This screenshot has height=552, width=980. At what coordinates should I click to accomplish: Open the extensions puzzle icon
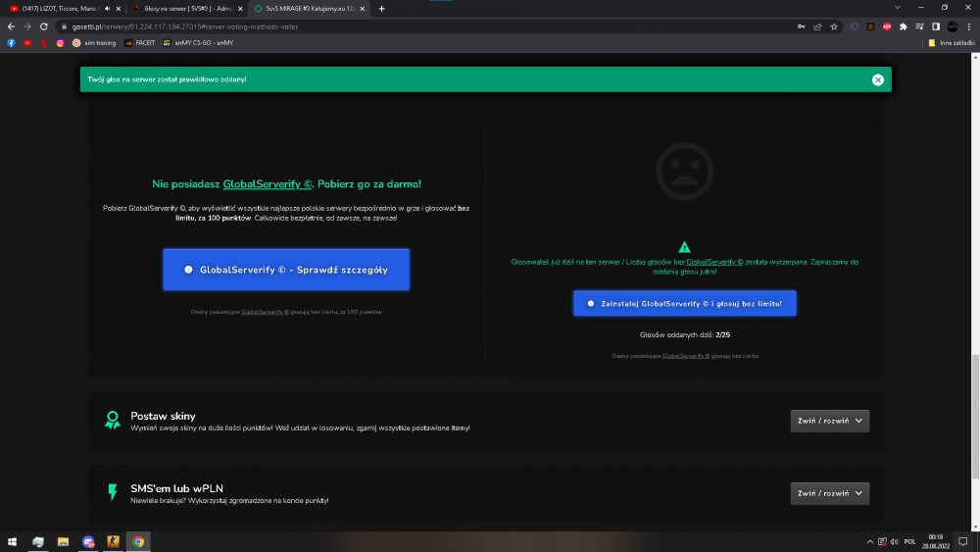(904, 26)
